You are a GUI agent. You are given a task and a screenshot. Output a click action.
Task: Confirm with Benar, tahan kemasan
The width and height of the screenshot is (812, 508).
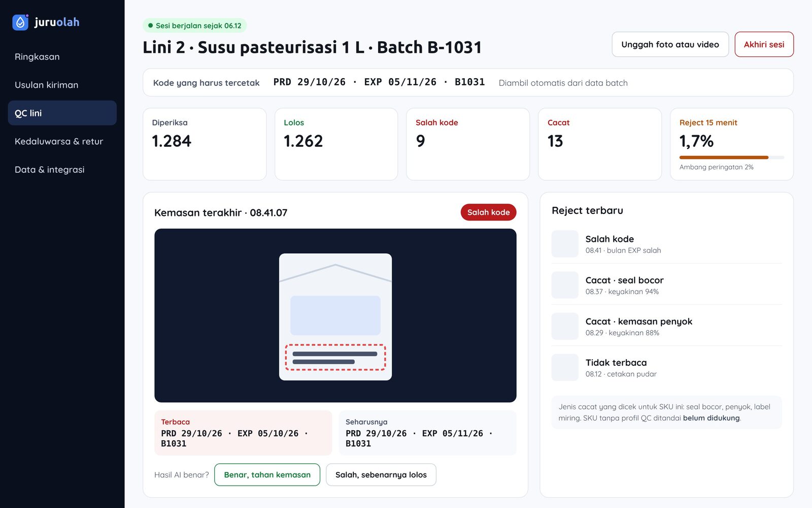click(267, 474)
